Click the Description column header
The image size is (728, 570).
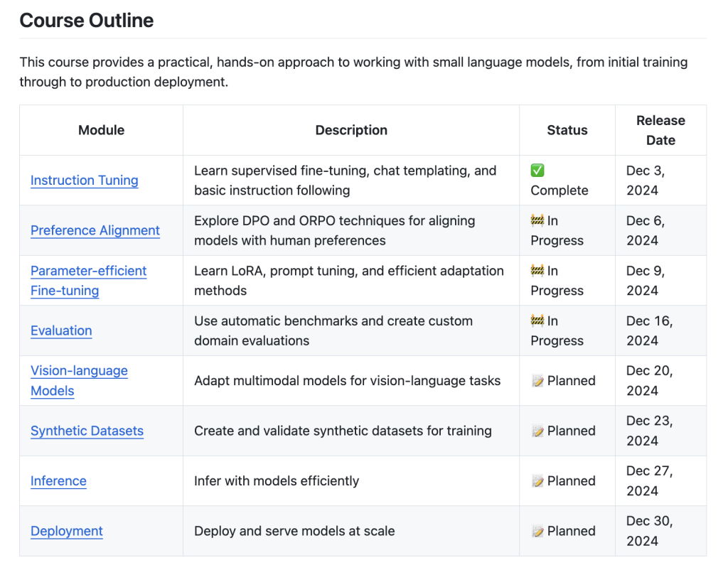pyautogui.click(x=351, y=130)
